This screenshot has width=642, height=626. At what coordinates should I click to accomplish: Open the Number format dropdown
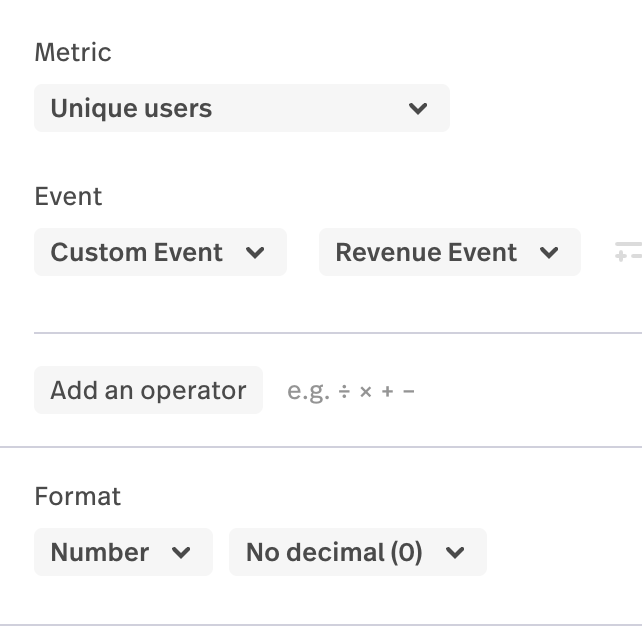pyautogui.click(x=123, y=552)
